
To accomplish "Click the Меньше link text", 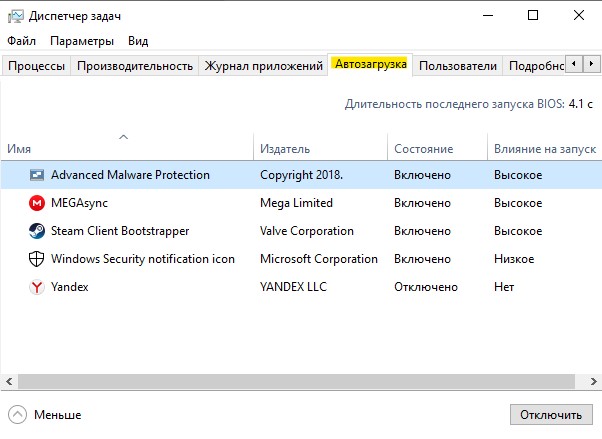I will tap(58, 415).
